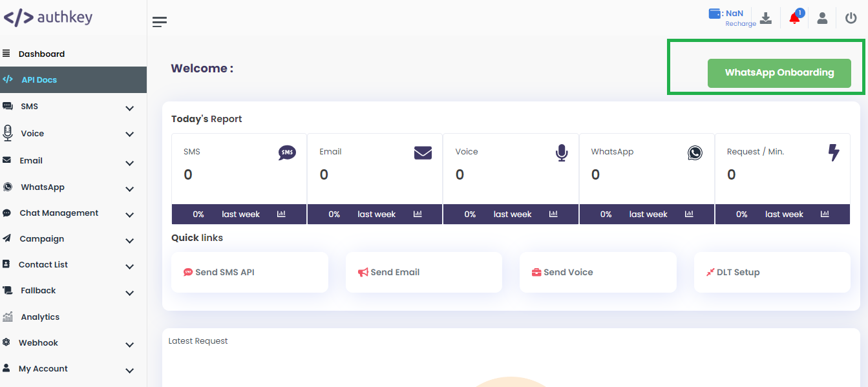The width and height of the screenshot is (868, 387).
Task: Click the Chat Management bubble icon
Action: 6,213
